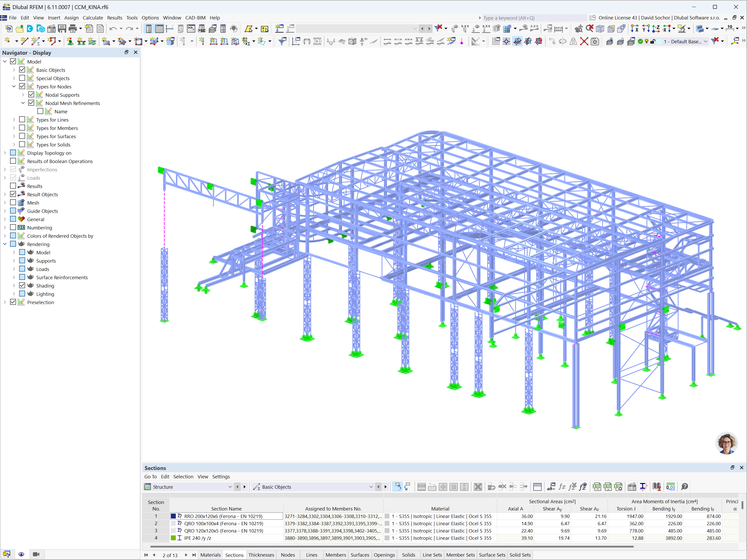Enable the Special Objects checkbox
Viewport: 747px width, 560px height.
click(x=22, y=78)
